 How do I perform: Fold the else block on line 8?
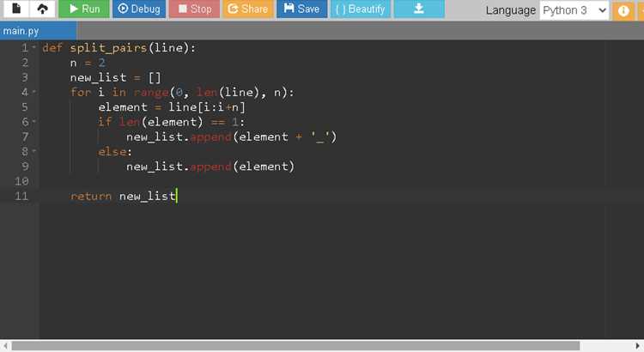tap(34, 151)
